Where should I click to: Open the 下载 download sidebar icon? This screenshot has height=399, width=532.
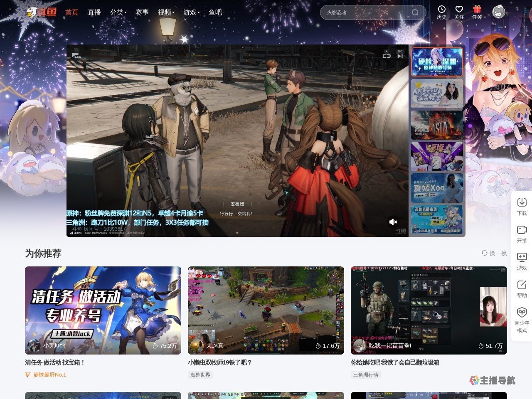[522, 202]
